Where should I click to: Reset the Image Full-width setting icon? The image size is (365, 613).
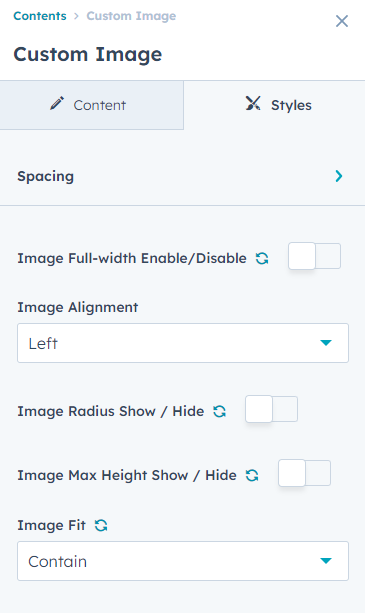(262, 258)
